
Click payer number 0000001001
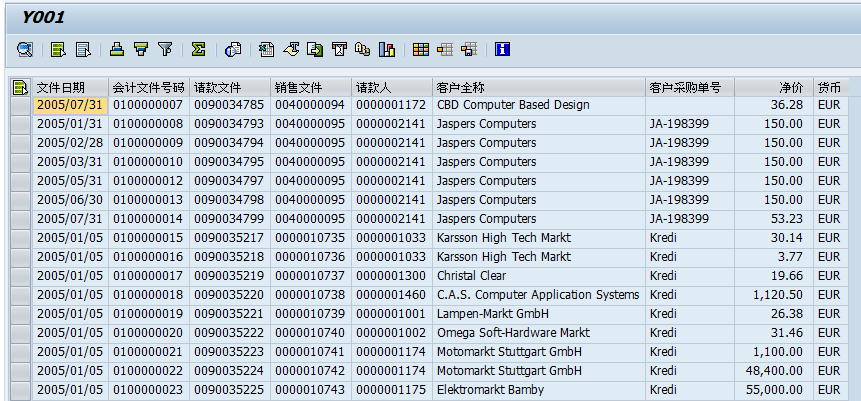pos(391,314)
